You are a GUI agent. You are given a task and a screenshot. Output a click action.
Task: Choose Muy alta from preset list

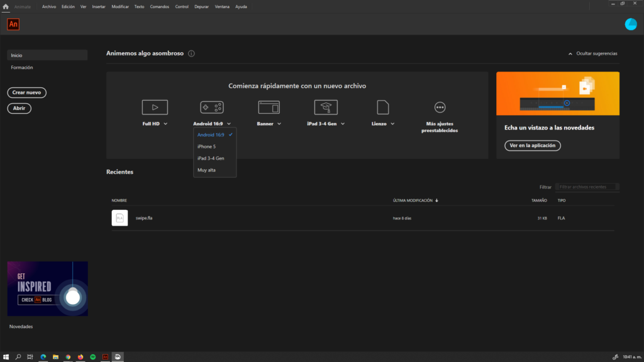pos(206,170)
